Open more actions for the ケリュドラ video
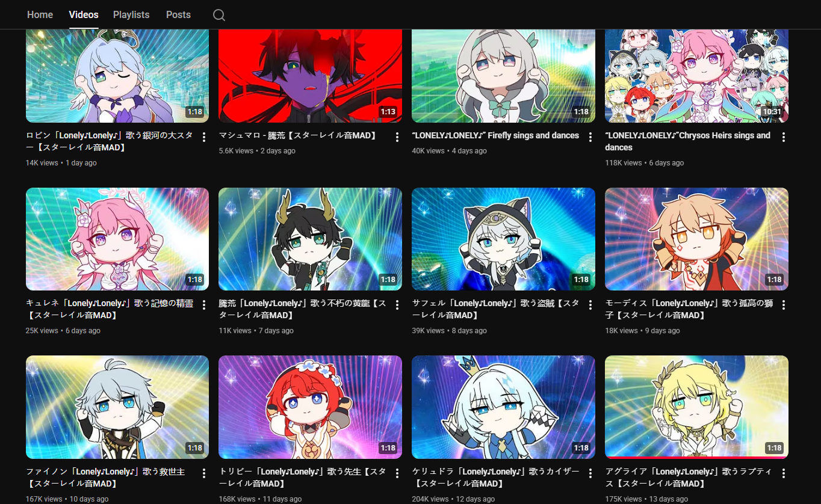 coord(590,473)
